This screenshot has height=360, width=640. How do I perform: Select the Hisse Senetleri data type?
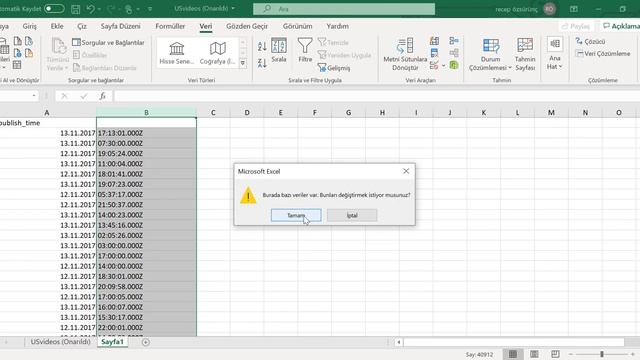177,53
